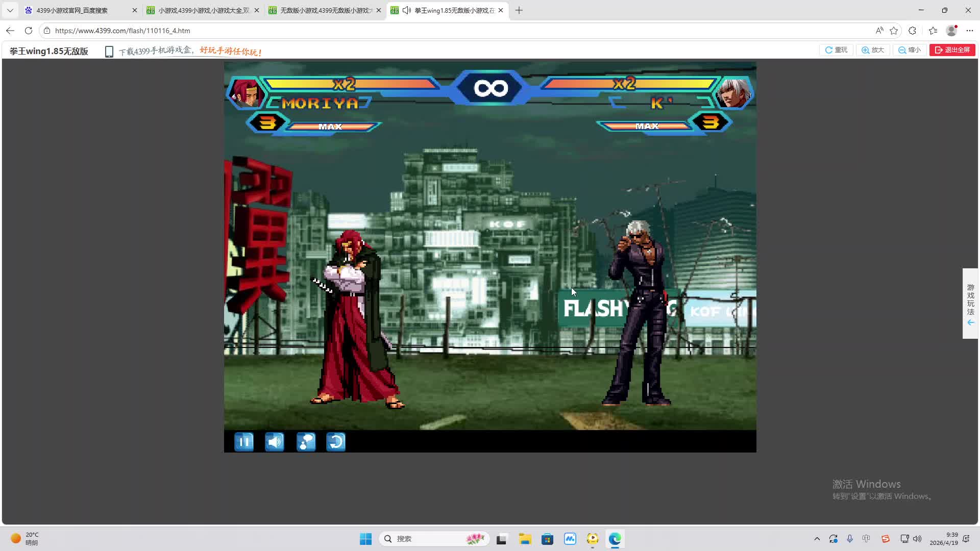Open the volume control tray icon
Screen dimensions: 980x551
point(917,539)
